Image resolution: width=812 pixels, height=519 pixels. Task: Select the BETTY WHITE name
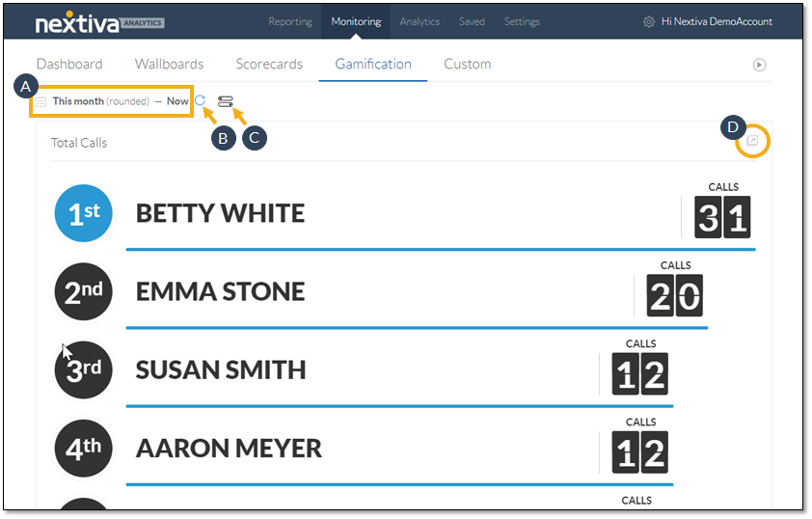[x=220, y=213]
